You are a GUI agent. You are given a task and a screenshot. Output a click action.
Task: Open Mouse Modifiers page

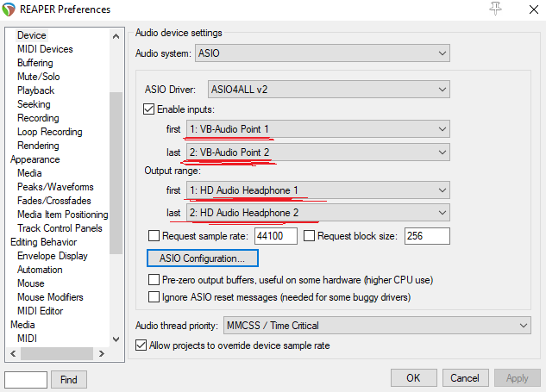coord(50,297)
